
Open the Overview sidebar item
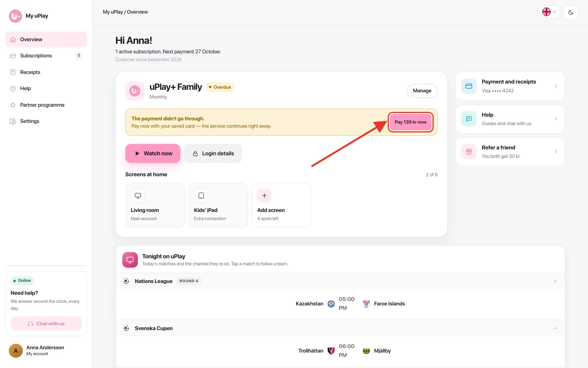click(x=46, y=39)
